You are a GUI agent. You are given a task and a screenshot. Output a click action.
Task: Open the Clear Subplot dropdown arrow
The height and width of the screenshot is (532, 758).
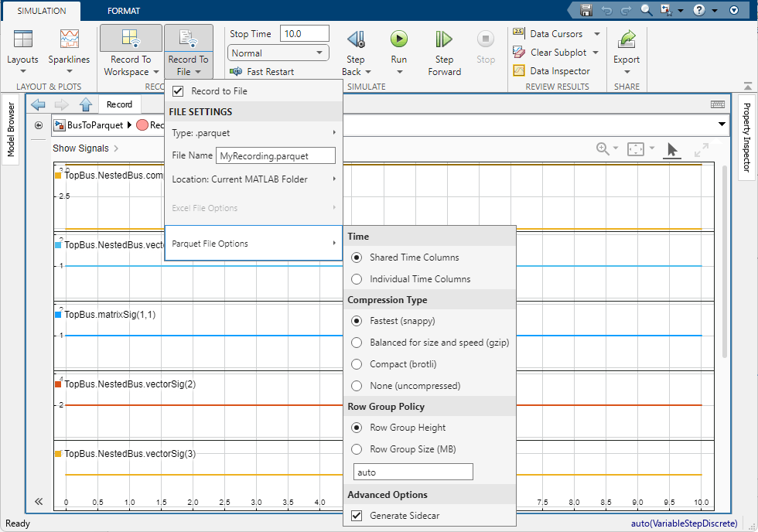pyautogui.click(x=596, y=52)
